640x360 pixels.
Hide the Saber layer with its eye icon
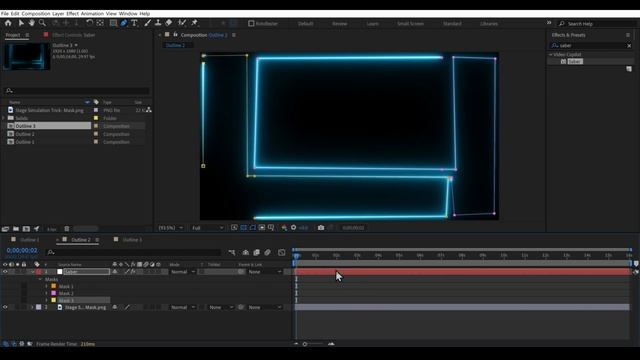[5, 272]
